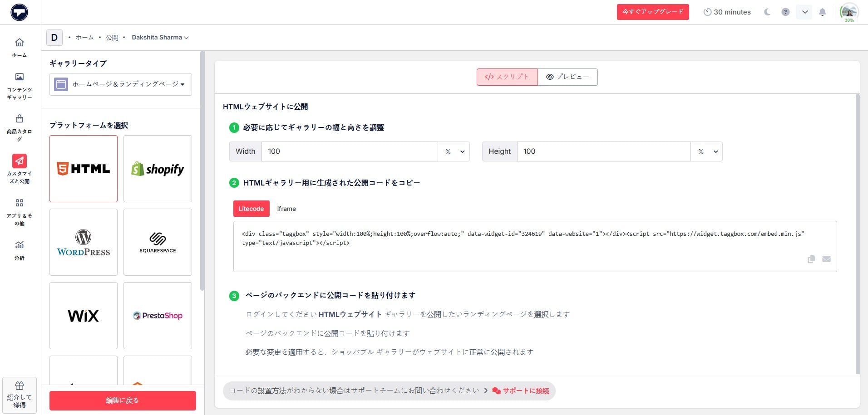Click the HTMLウェブサイトに公開 heading
868x415 pixels.
click(x=265, y=107)
